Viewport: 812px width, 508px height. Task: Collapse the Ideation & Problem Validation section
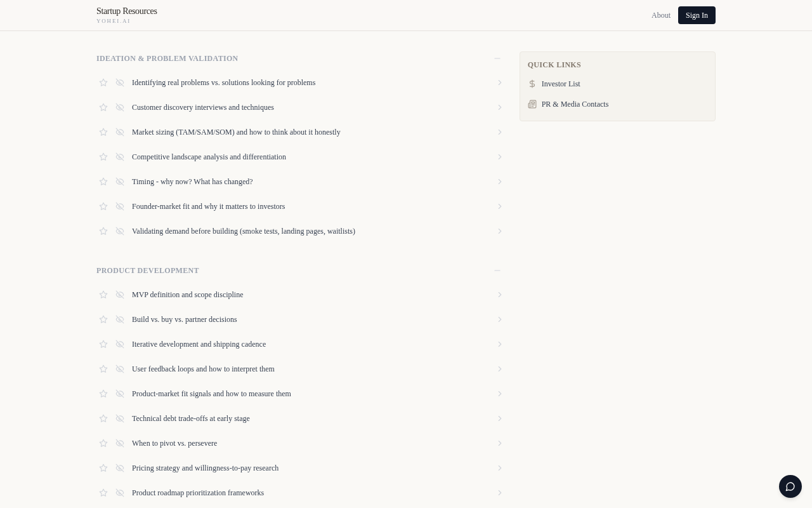click(x=497, y=58)
